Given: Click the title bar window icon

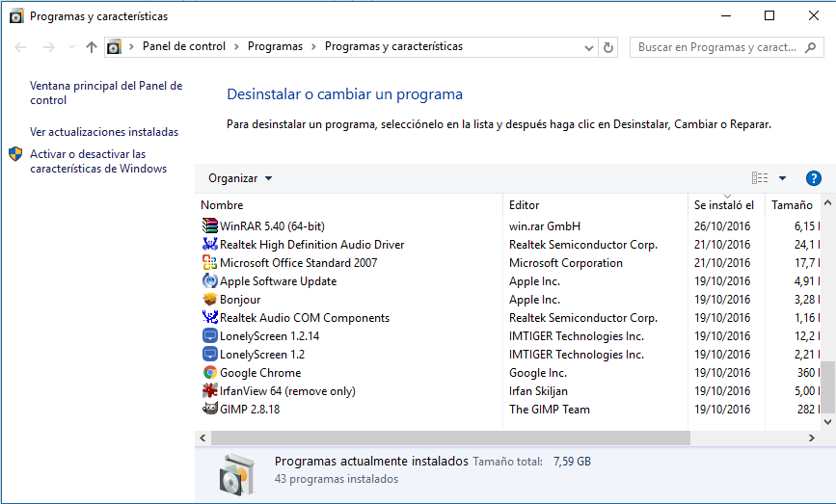Looking at the screenshot, I should 16,16.
